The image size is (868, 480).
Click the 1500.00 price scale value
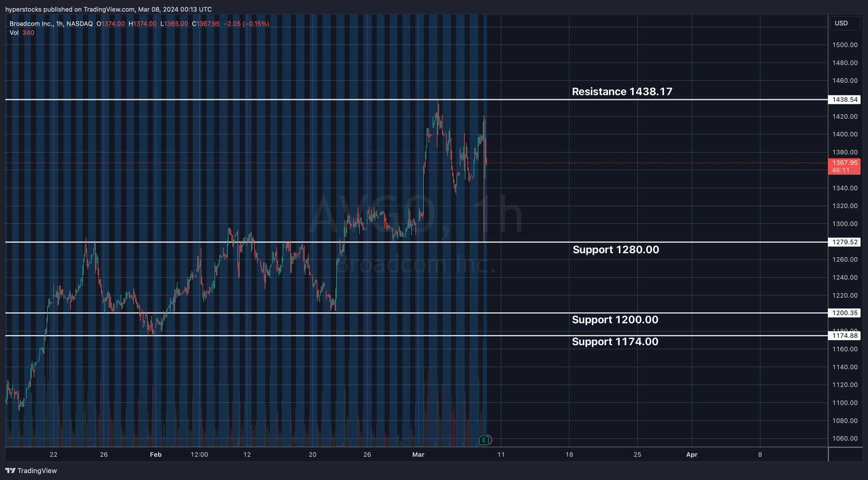[x=844, y=45]
